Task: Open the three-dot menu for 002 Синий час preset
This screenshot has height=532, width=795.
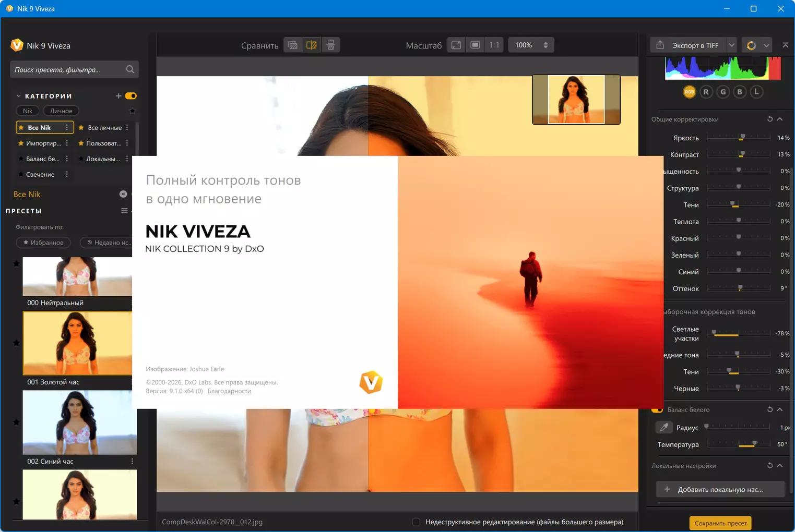Action: click(132, 462)
